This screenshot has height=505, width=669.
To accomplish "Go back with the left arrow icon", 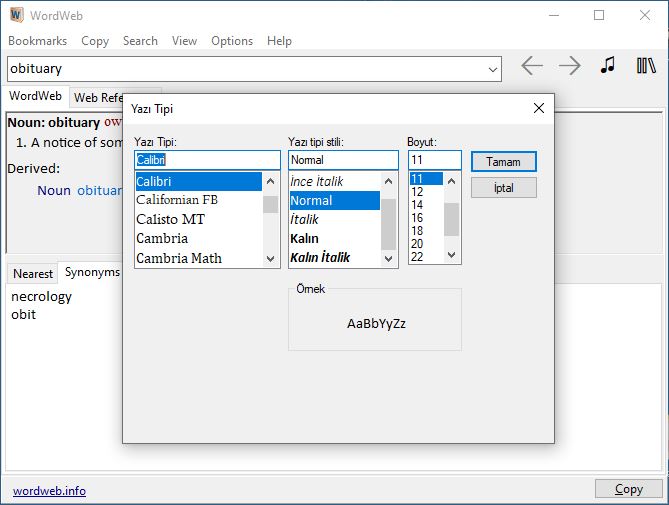I will [532, 66].
